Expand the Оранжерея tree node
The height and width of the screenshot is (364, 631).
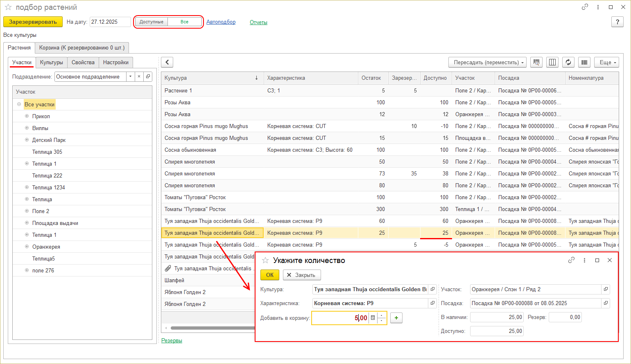tap(27, 247)
